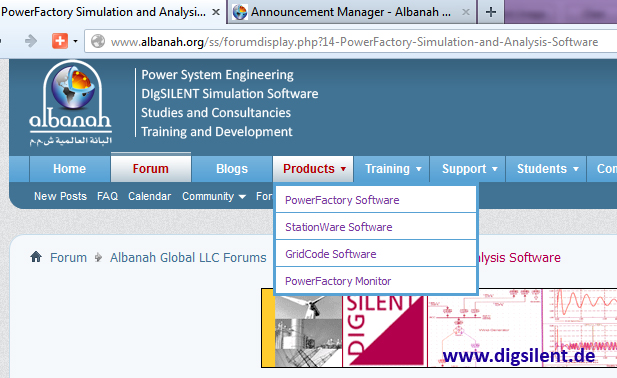
Task: Click the home icon in breadcrumb
Action: point(36,257)
